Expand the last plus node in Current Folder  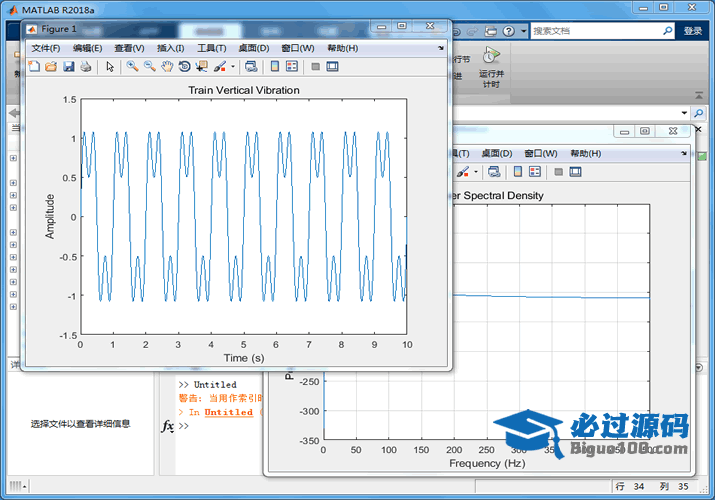point(13,307)
